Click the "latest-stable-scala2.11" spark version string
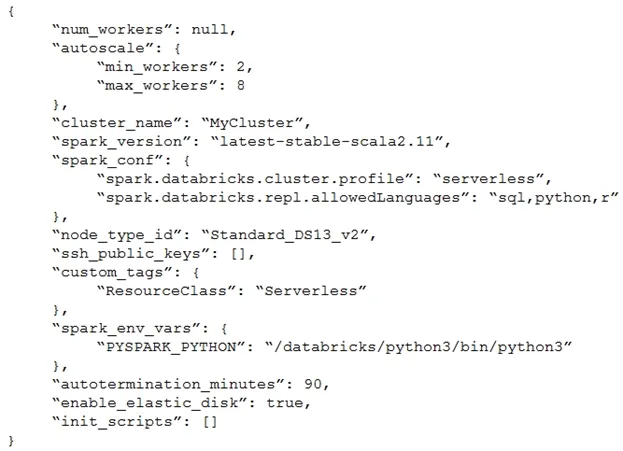Viewport: 623px width, 451px height. pos(327,141)
